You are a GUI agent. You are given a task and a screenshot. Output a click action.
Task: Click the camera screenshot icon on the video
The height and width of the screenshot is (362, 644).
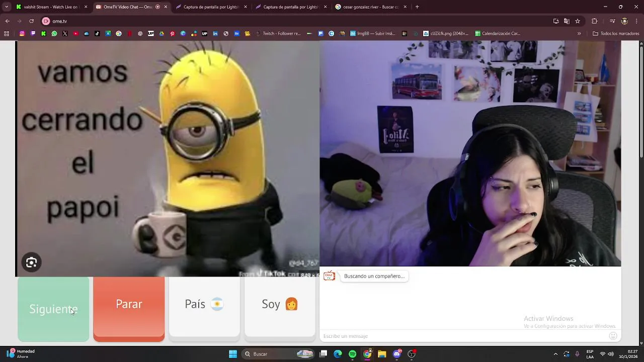[31, 262]
